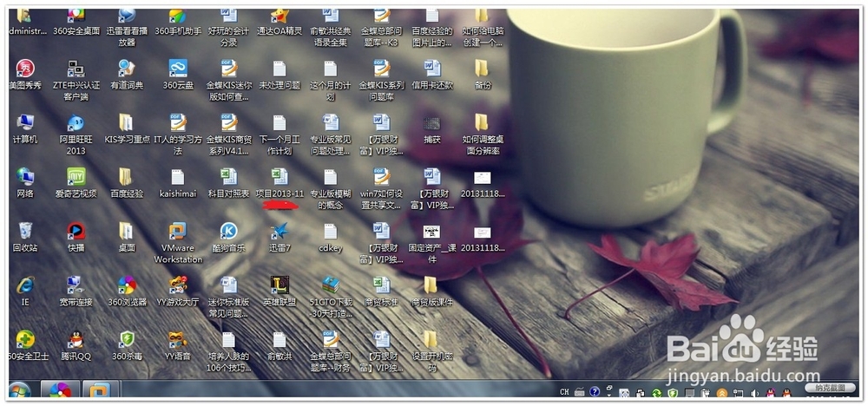Select the 商贸标准 Excel file

[x=381, y=291]
